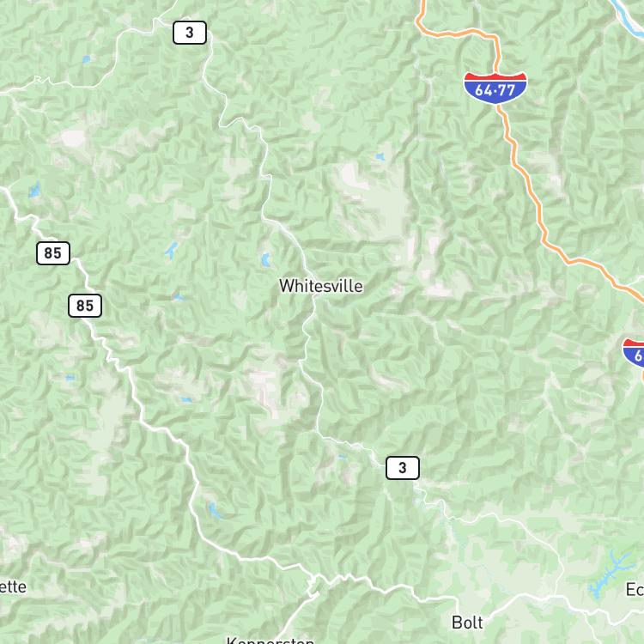Click the partially visible interstate shield at right edge
644x644 pixels.
click(634, 353)
